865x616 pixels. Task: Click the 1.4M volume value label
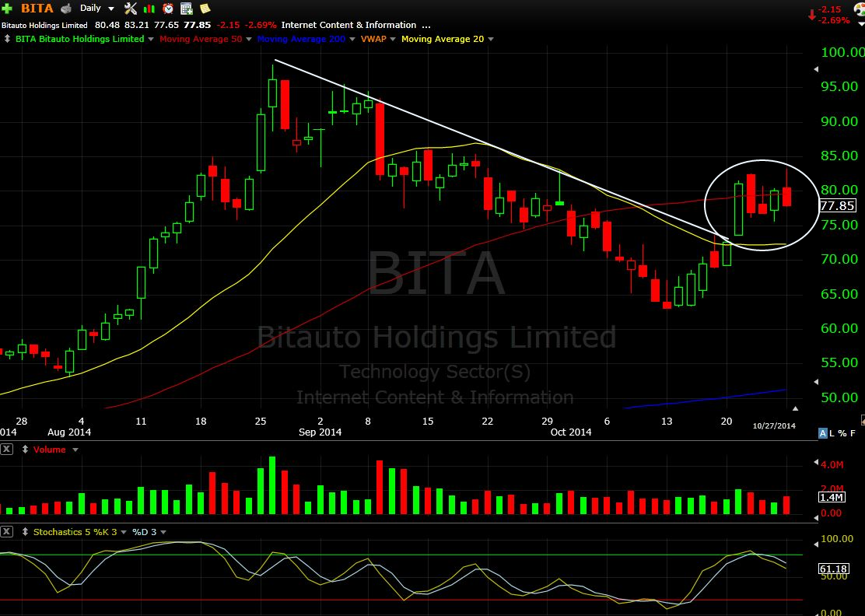(832, 498)
